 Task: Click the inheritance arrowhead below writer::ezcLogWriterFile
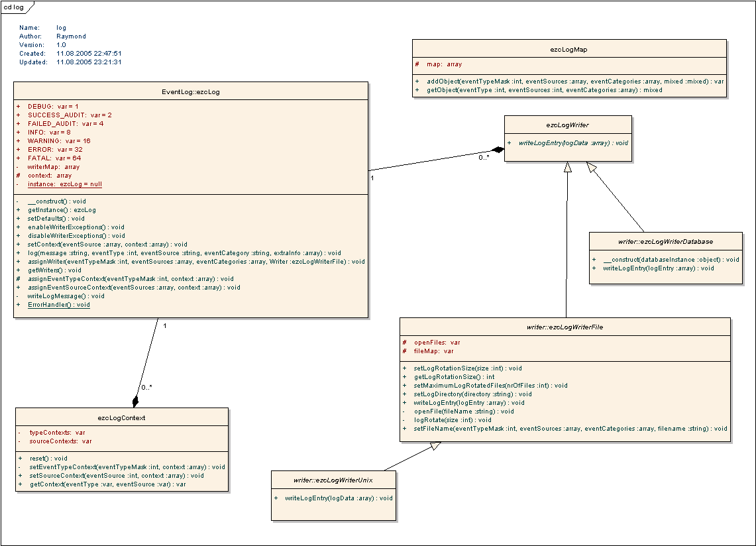pos(435,447)
